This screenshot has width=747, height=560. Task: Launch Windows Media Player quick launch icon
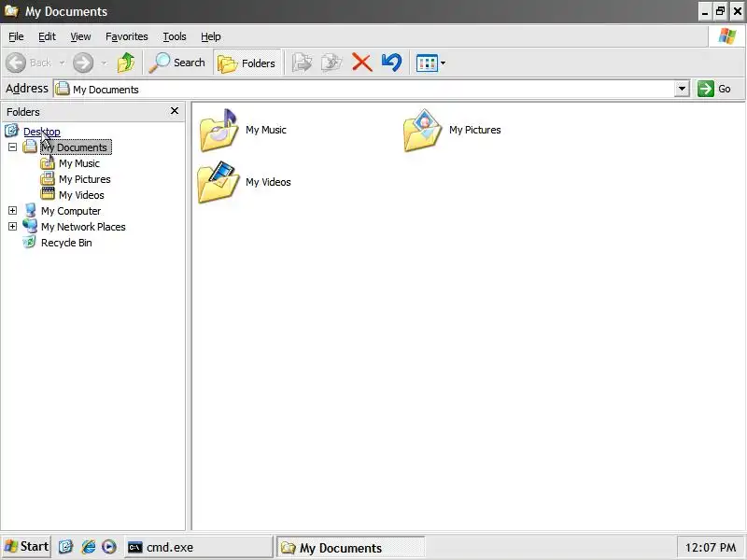[x=109, y=547]
